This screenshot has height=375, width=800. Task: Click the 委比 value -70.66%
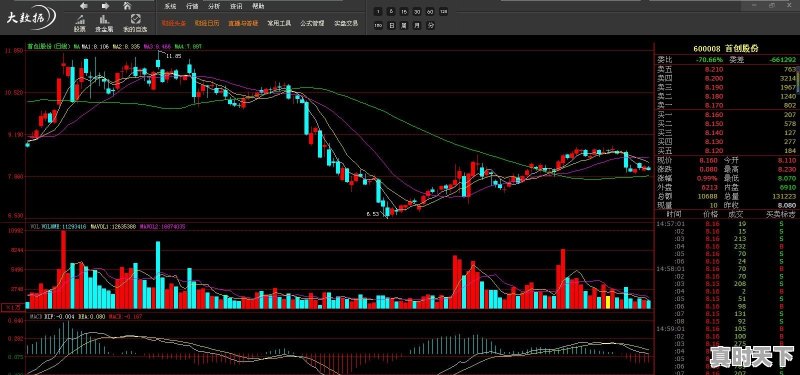pos(710,60)
